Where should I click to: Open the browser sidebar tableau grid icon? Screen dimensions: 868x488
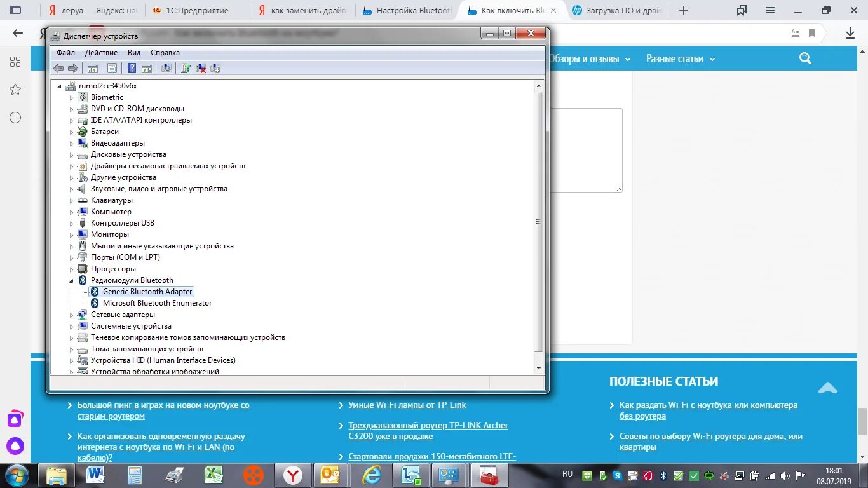click(15, 62)
